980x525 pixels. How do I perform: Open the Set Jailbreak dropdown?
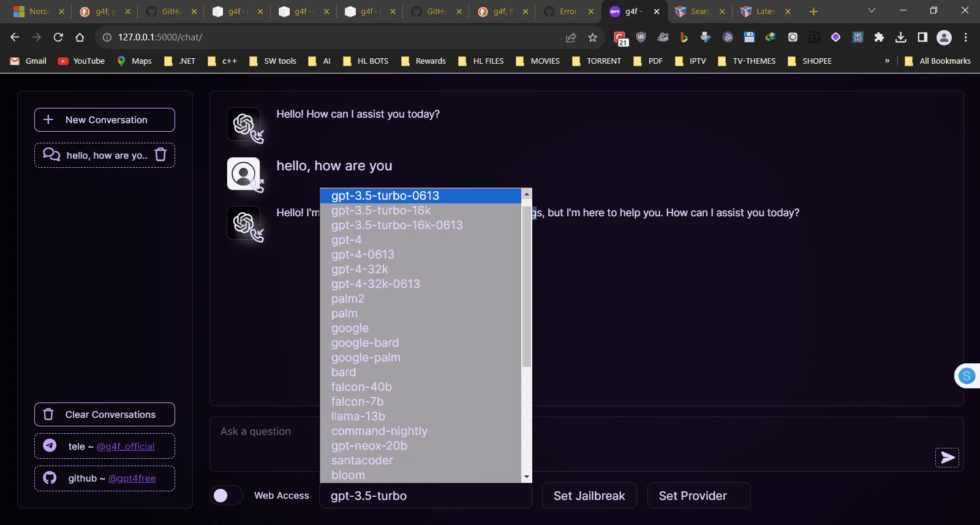click(x=589, y=496)
